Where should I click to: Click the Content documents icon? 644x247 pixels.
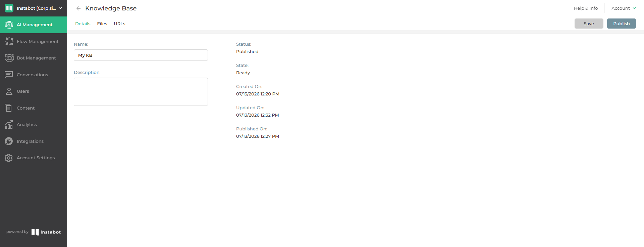click(x=8, y=108)
